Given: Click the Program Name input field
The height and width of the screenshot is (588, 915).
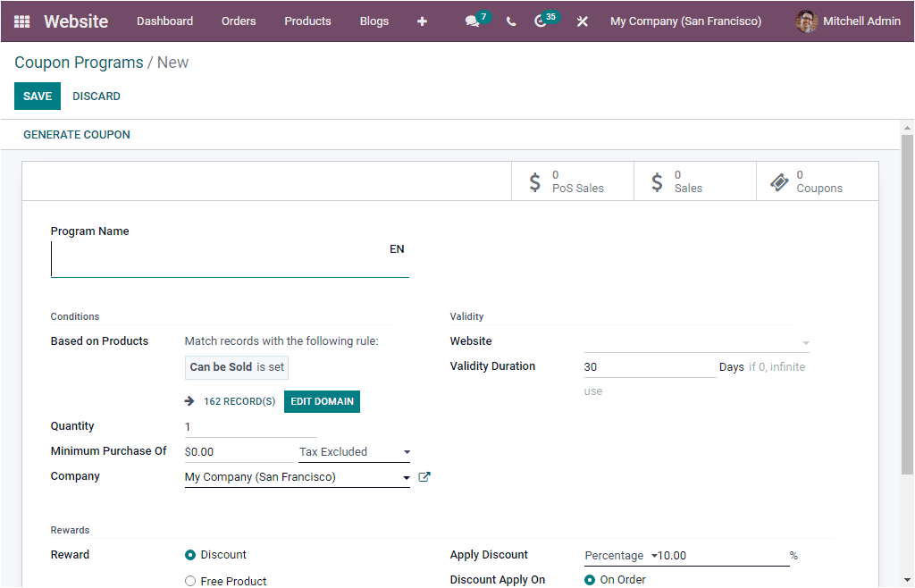Looking at the screenshot, I should click(x=223, y=259).
